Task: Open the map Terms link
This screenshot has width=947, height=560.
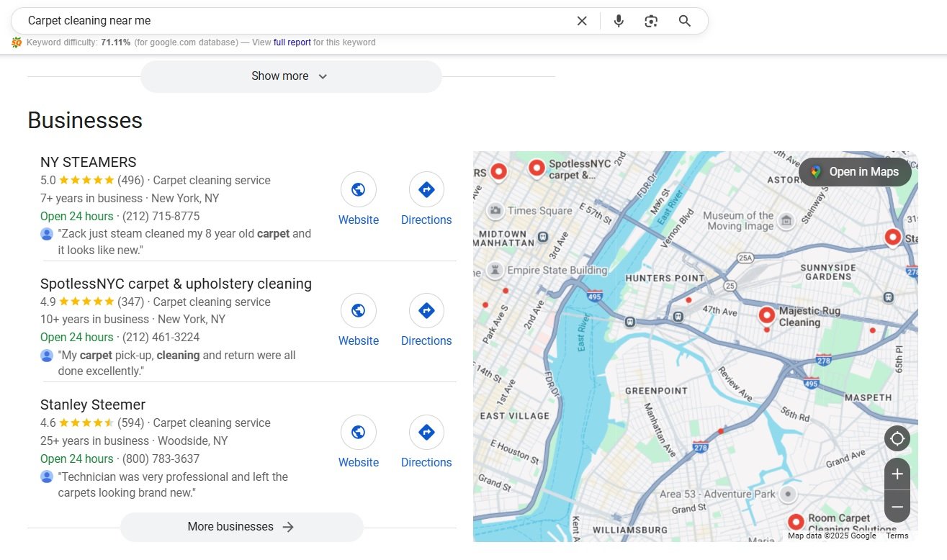Action: click(897, 536)
